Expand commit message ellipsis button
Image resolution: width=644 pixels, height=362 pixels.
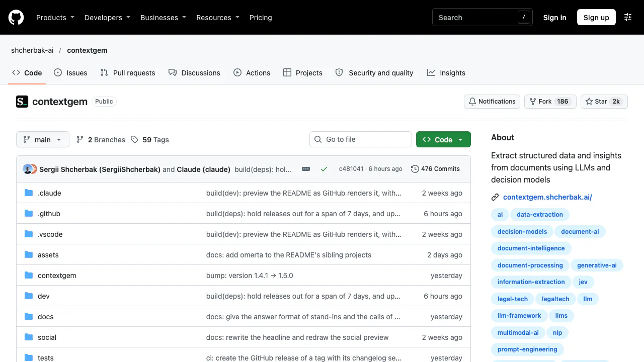coord(306,169)
